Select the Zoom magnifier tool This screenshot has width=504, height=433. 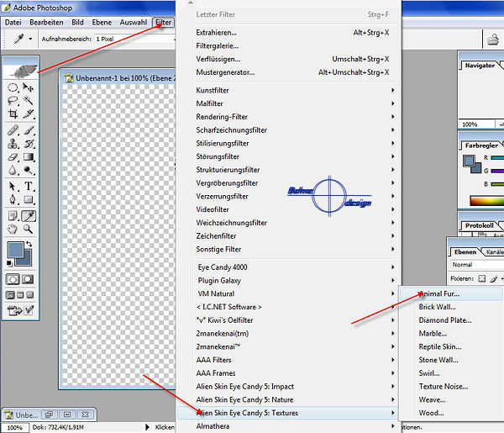(29, 229)
